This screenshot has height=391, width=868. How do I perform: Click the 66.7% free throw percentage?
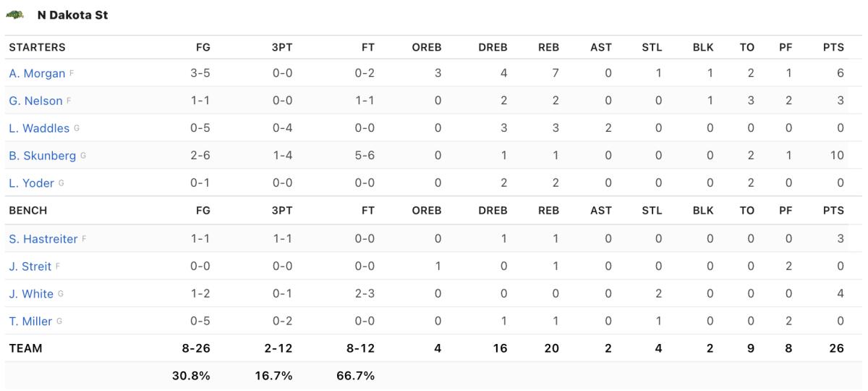click(x=356, y=376)
